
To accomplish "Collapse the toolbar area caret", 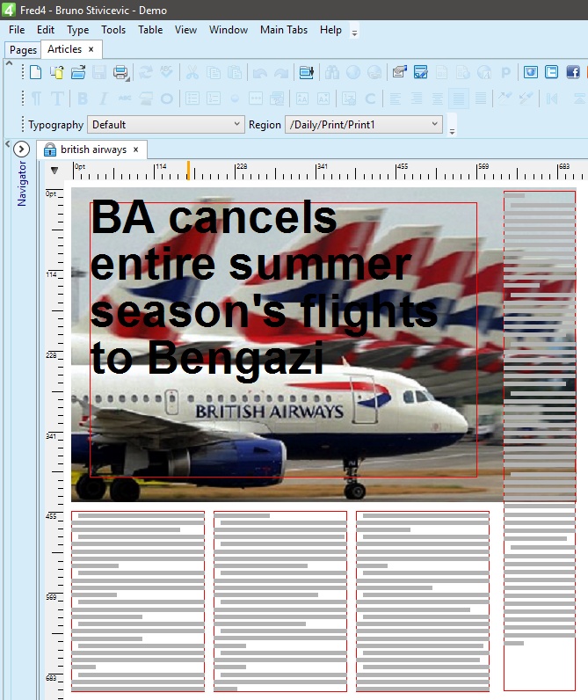I will click(9, 63).
